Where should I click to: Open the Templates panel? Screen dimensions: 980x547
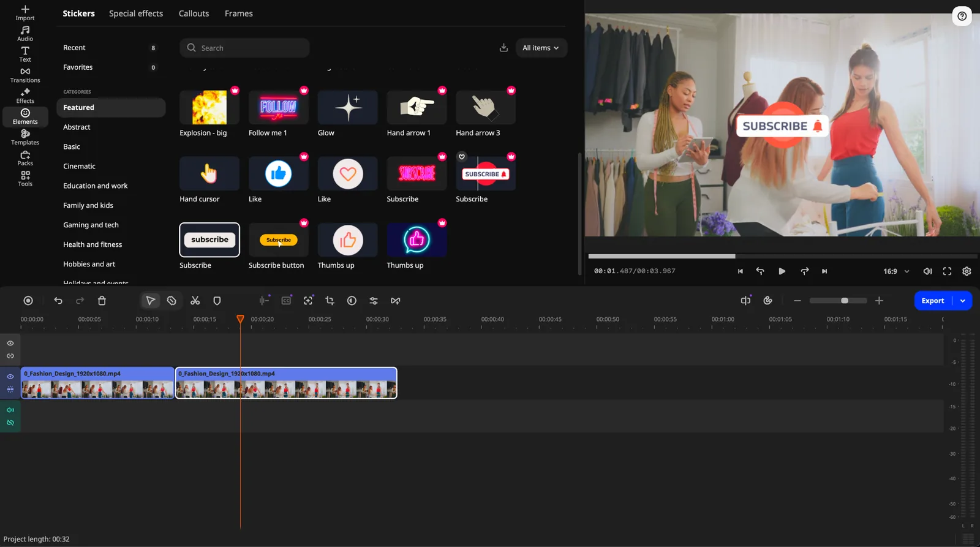pyautogui.click(x=25, y=137)
